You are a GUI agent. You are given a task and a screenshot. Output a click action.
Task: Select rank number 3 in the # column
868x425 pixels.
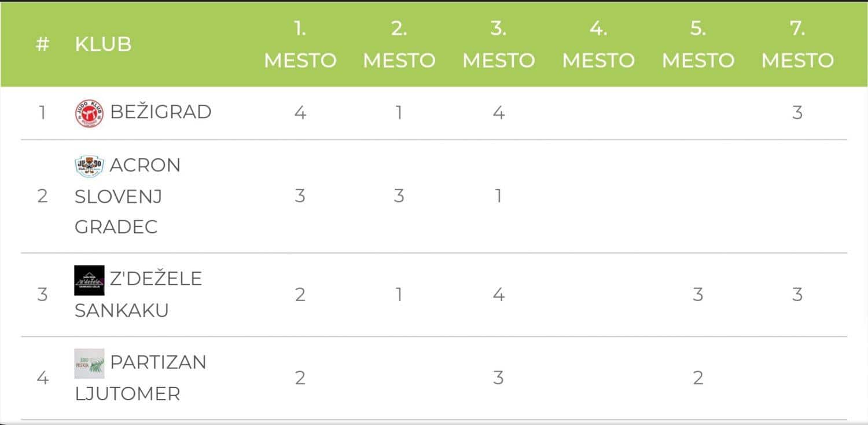point(42,295)
